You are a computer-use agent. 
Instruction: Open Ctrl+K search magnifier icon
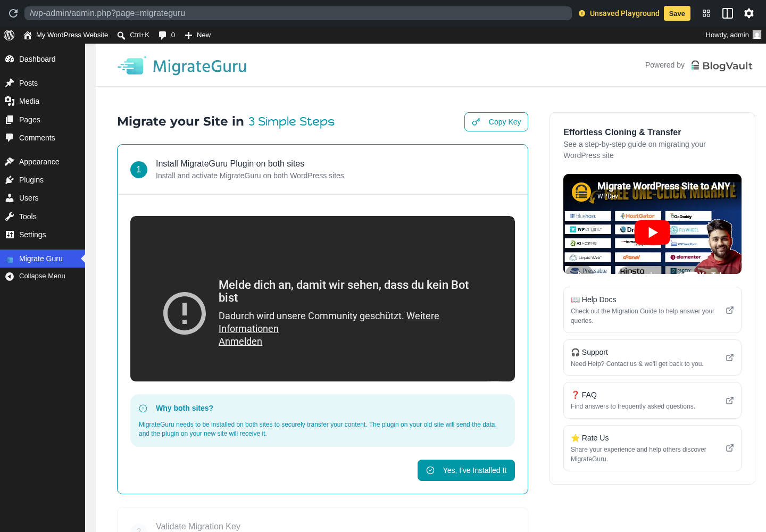click(121, 35)
